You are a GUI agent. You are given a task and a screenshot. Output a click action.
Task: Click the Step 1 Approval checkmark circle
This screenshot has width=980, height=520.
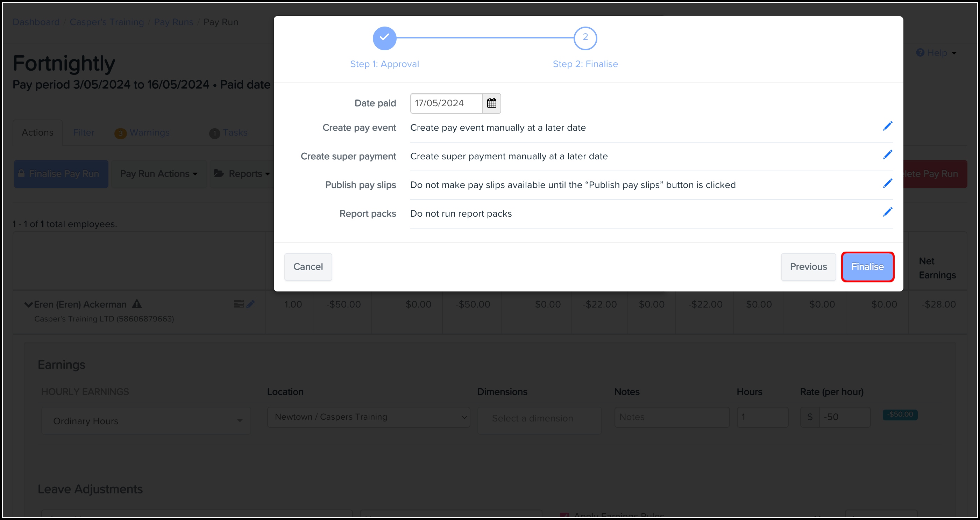[x=384, y=38]
